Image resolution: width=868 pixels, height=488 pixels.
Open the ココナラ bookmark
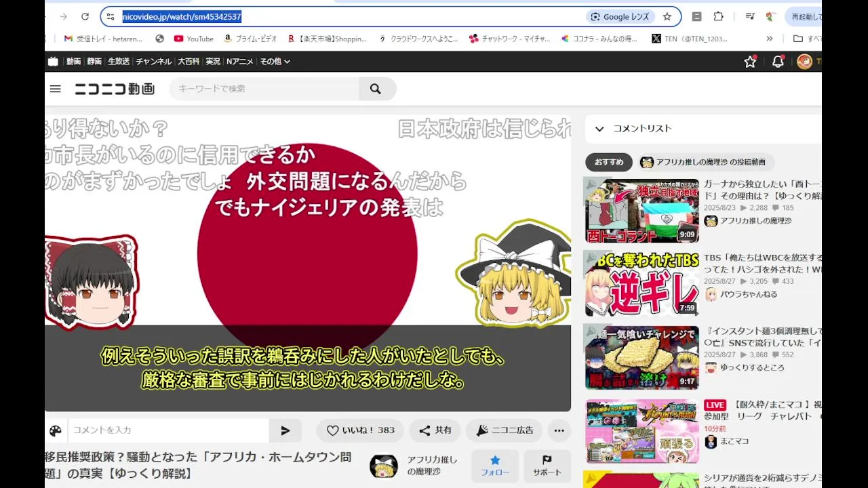[x=599, y=39]
